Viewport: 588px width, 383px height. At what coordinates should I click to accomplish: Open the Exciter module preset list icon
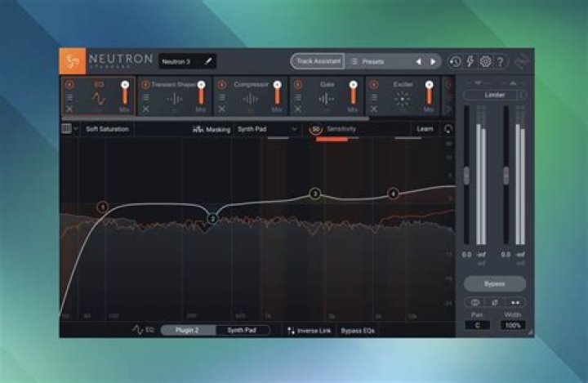(x=374, y=97)
